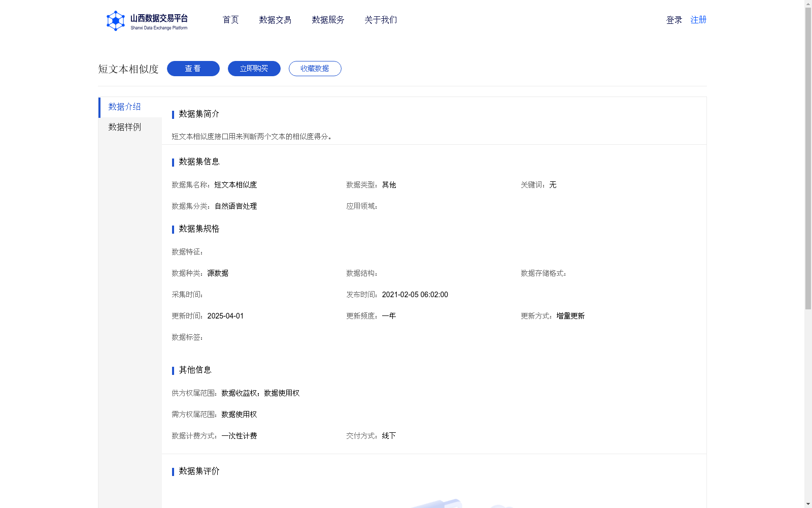Click the Shanxi Data Exchange Platform logo
This screenshot has width=812, height=508.
(147, 21)
